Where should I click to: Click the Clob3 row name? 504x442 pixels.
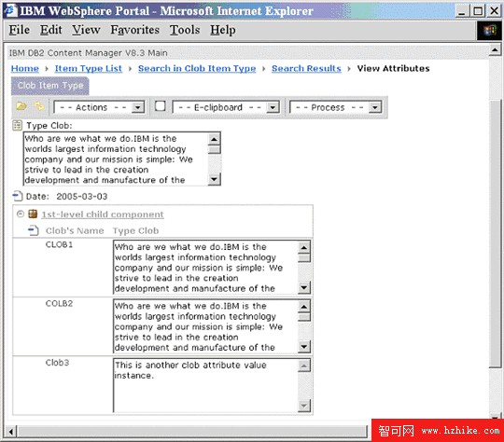(x=57, y=363)
